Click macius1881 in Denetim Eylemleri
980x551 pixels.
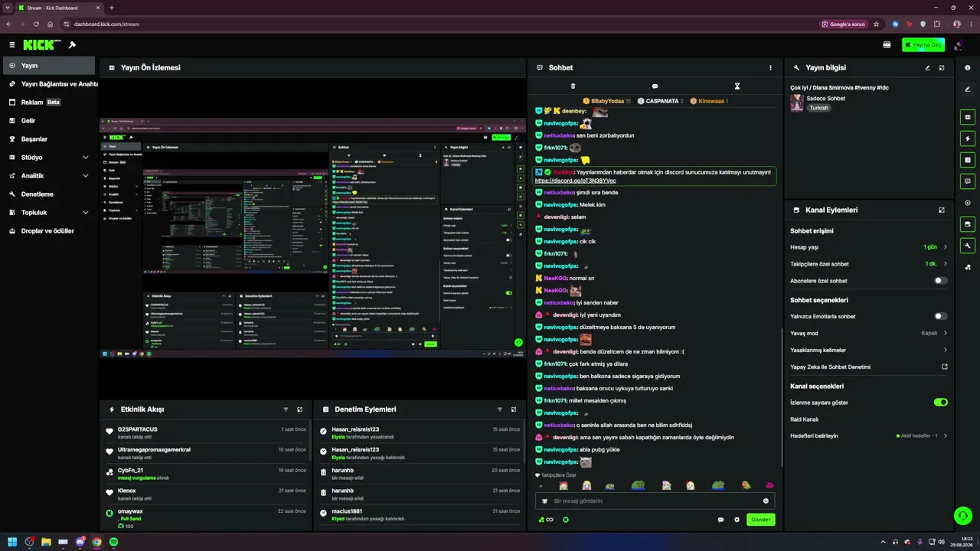coord(347,511)
